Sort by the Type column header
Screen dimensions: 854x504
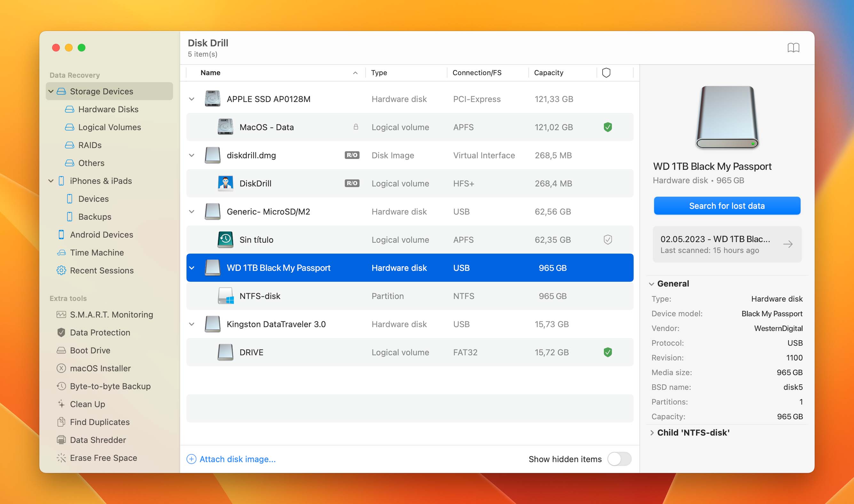click(406, 73)
